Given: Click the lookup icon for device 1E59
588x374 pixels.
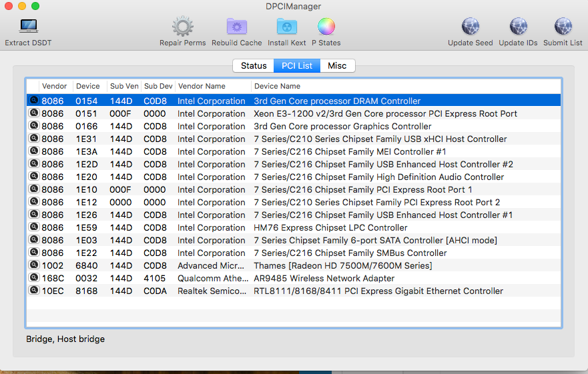Looking at the screenshot, I should [x=34, y=227].
